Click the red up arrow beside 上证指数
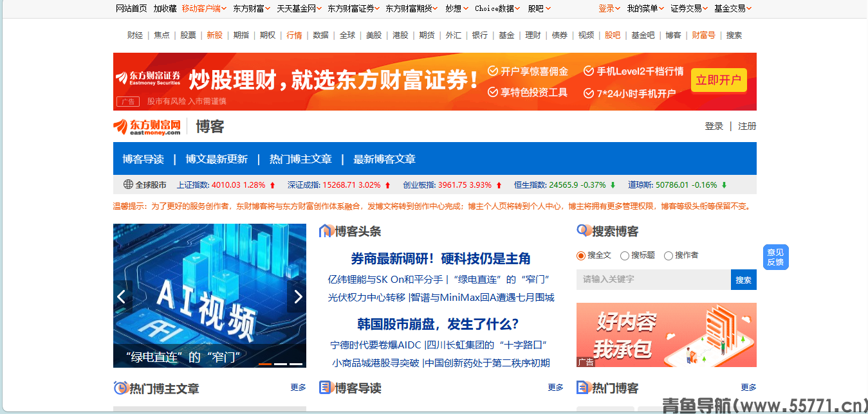Screen dimensions: 868x414 [272, 185]
